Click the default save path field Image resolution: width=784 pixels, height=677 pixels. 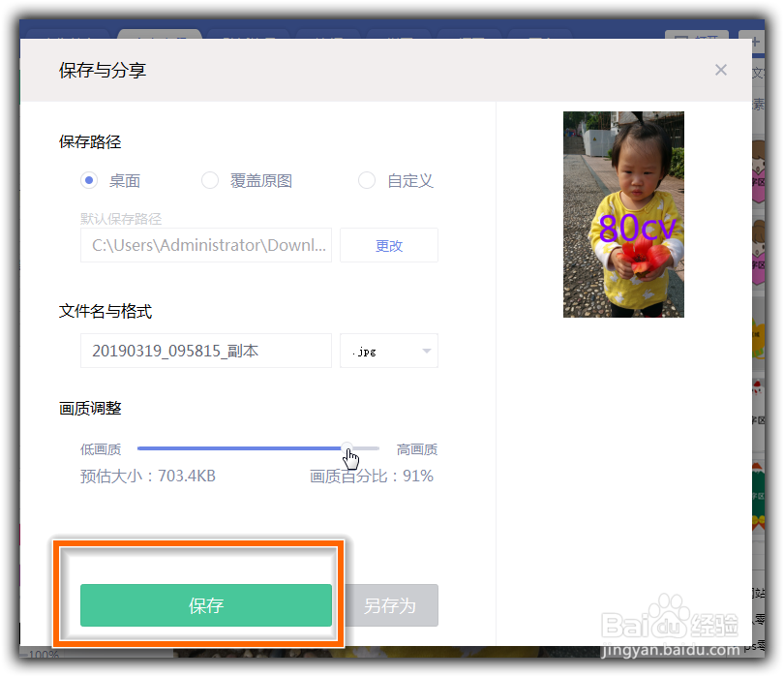tap(205, 245)
